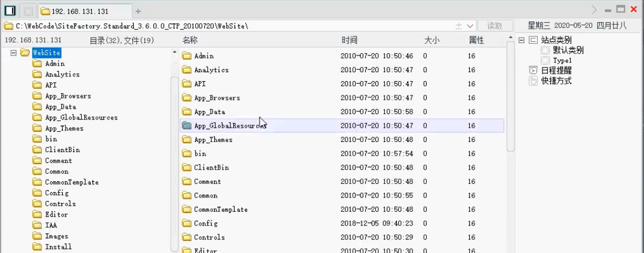Click the 读取 read button
Viewport: 644px width, 253px height.
click(495, 26)
